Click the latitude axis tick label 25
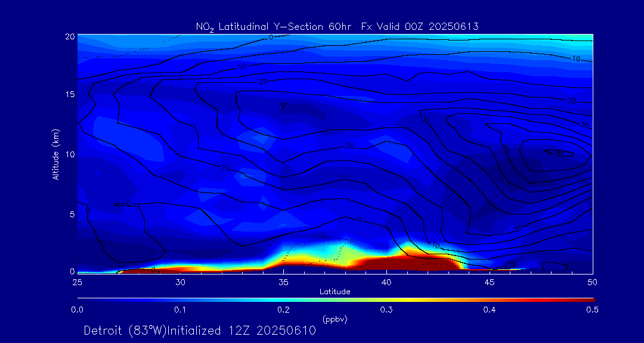Image resolution: width=644 pixels, height=343 pixels. 77,282
